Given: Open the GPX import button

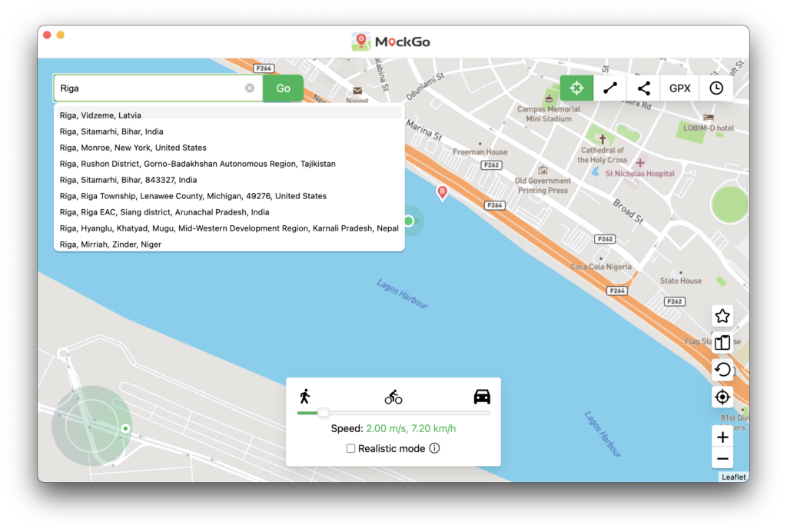Looking at the screenshot, I should 679,88.
